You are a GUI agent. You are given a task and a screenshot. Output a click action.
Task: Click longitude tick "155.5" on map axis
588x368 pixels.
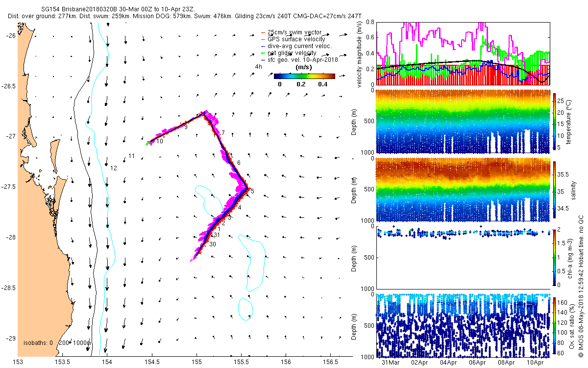tap(241, 362)
